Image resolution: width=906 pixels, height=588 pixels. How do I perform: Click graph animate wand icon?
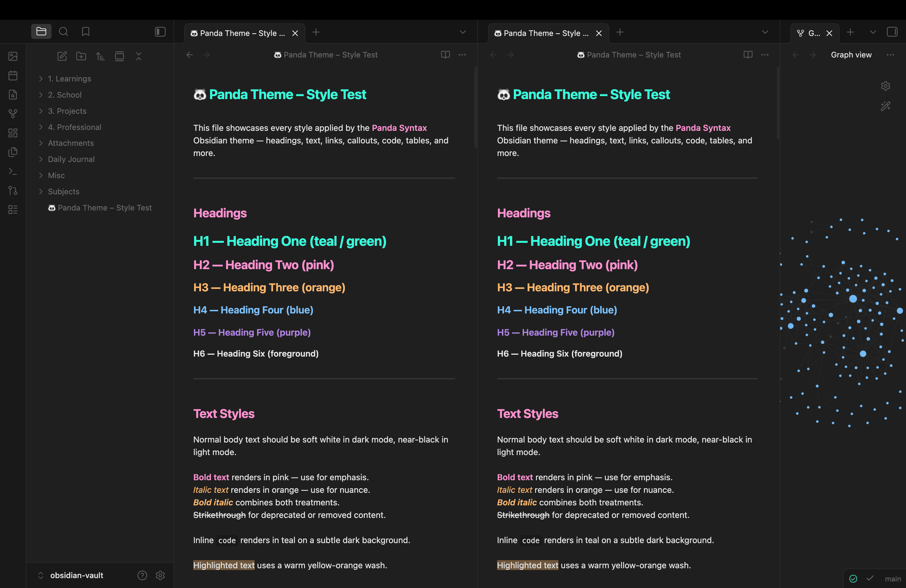click(x=885, y=106)
